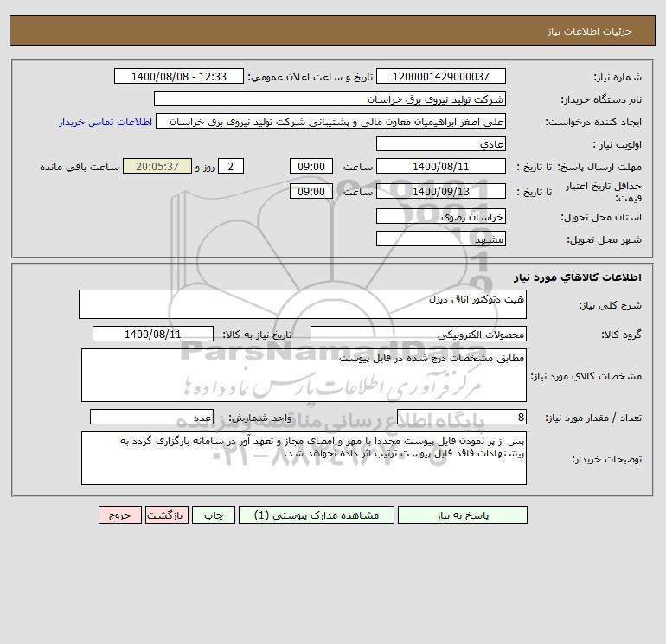This screenshot has width=666, height=644.
Task: Select the need number field 1200001429000037
Action: coord(441,76)
